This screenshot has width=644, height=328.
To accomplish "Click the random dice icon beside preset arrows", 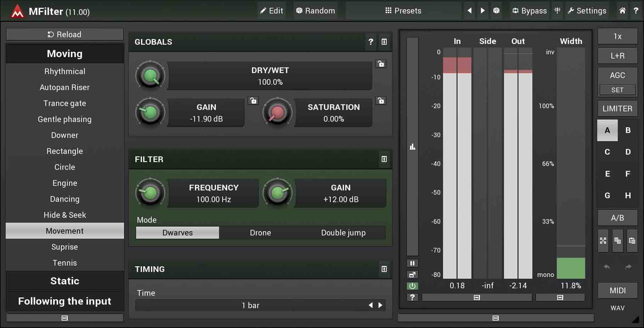I will (496, 11).
